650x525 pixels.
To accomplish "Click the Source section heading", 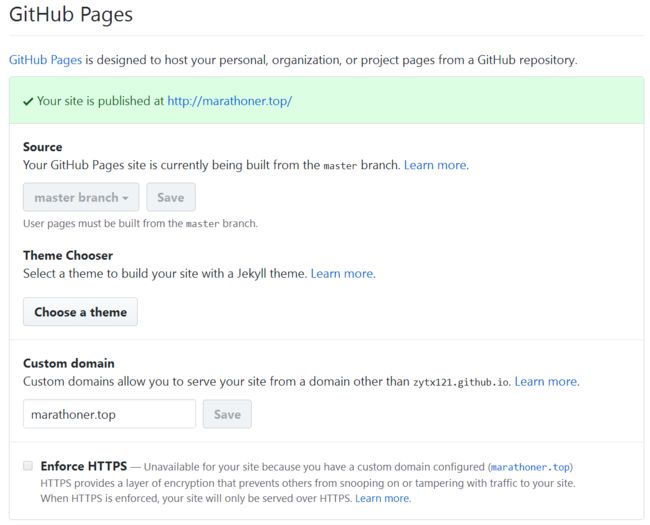I will [42, 147].
